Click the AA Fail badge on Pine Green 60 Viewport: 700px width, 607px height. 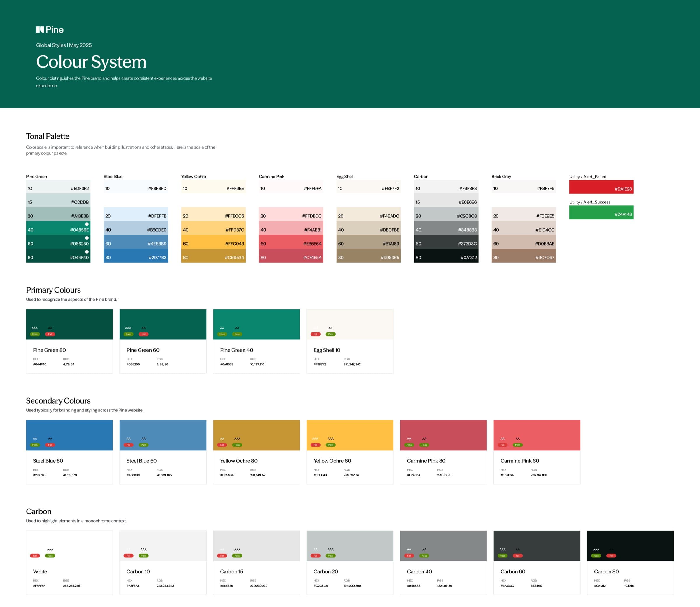click(x=144, y=334)
